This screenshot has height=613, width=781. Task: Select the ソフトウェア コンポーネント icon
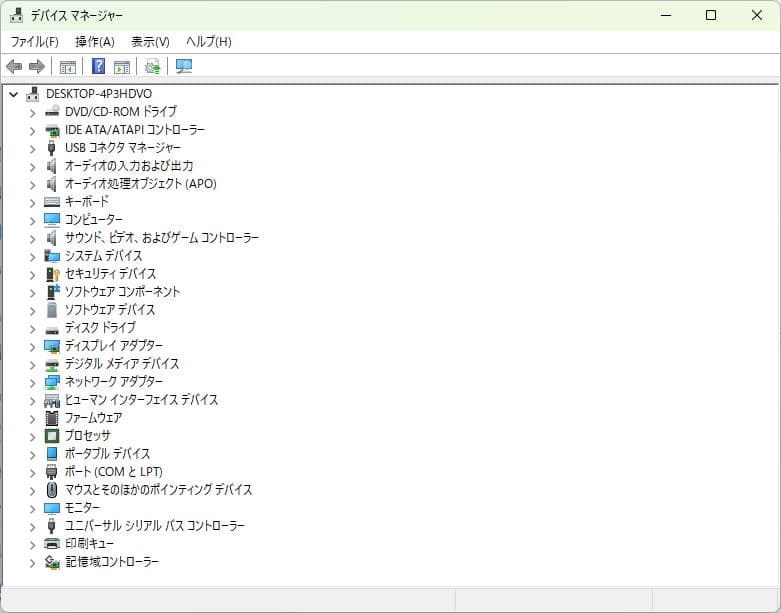click(x=52, y=291)
